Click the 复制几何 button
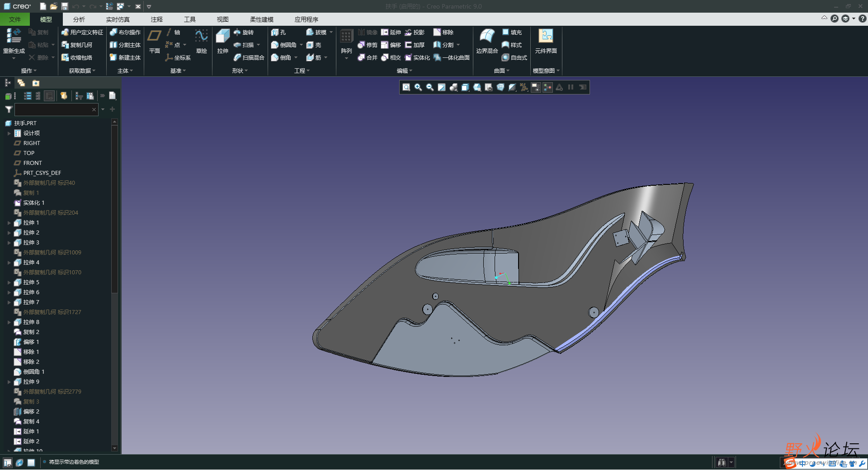 [77, 45]
